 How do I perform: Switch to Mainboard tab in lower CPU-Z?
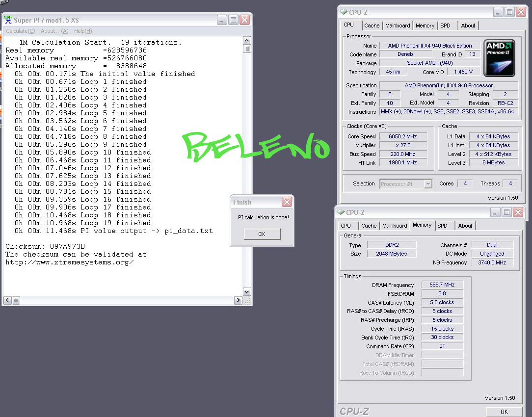click(x=395, y=226)
